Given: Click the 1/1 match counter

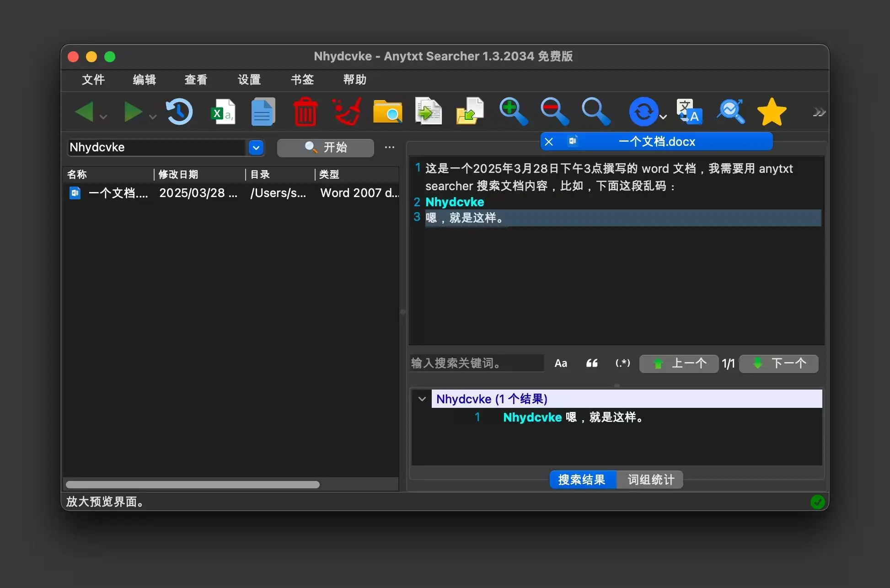Looking at the screenshot, I should (729, 364).
